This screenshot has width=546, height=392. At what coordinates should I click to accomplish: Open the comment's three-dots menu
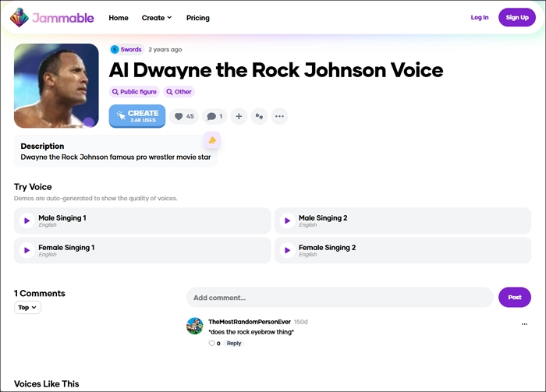(524, 324)
